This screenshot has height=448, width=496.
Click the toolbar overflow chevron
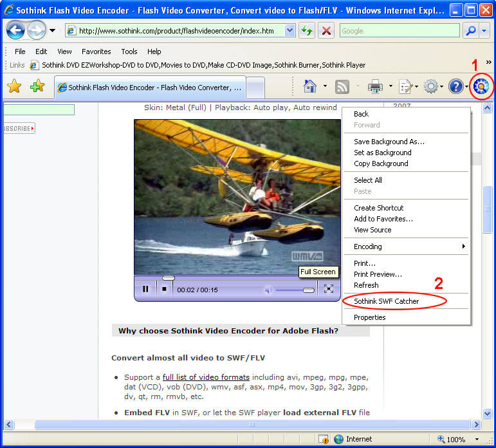click(488, 62)
